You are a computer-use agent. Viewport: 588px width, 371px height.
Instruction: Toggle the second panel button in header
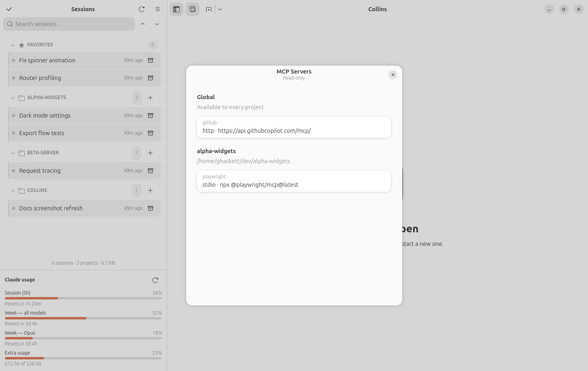coord(193,9)
